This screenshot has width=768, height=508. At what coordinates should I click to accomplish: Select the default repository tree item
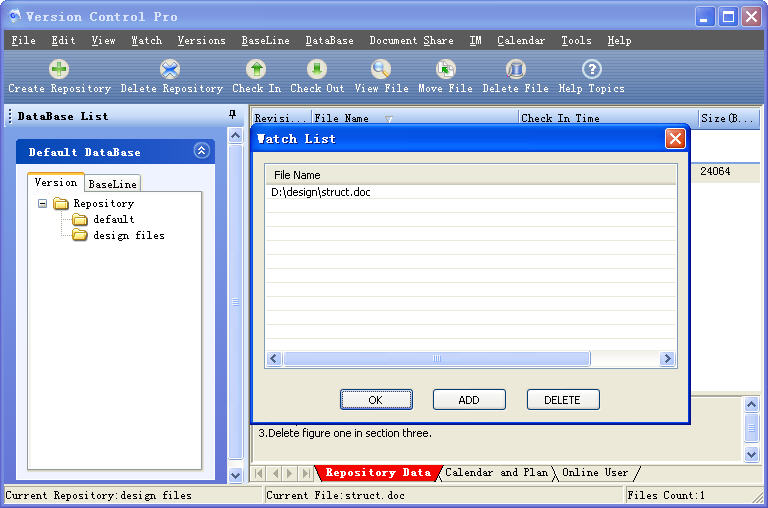[x=114, y=219]
